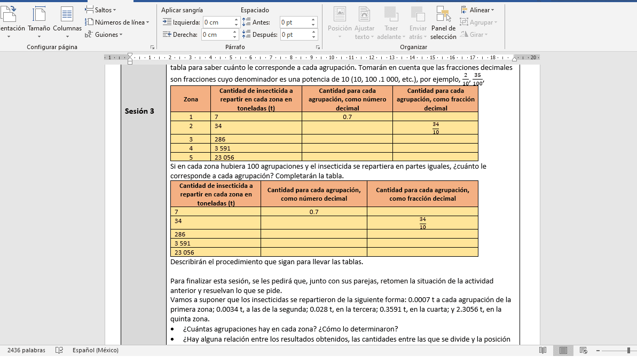Open the Saltos breaks dropdown
The image size is (637, 364).
101,10
